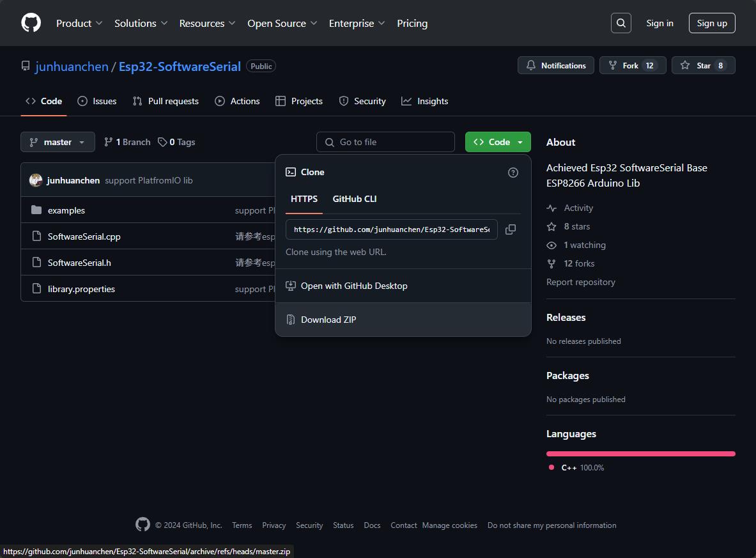Switch to the Pull requests tab
The width and height of the screenshot is (756, 558).
[x=166, y=101]
